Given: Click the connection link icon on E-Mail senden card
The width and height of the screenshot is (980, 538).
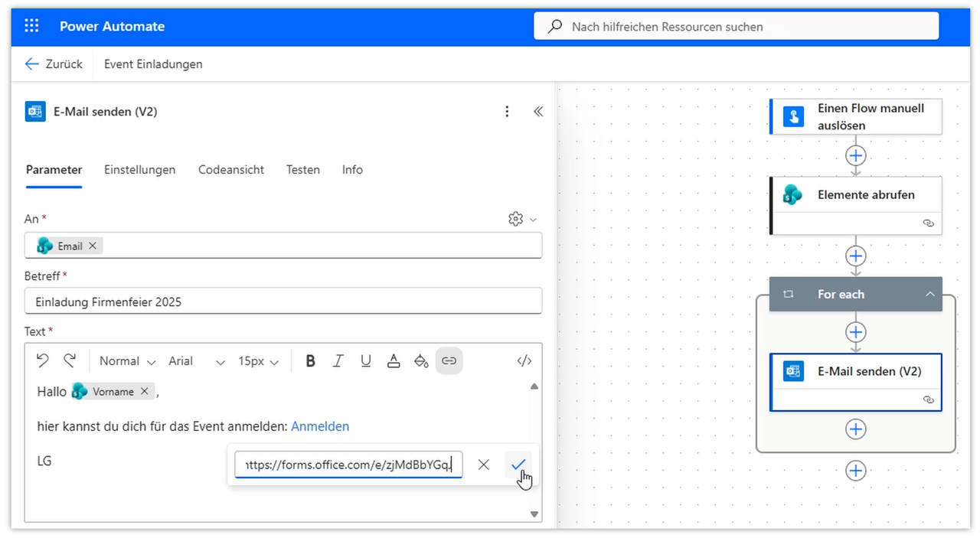Looking at the screenshot, I should coord(929,399).
